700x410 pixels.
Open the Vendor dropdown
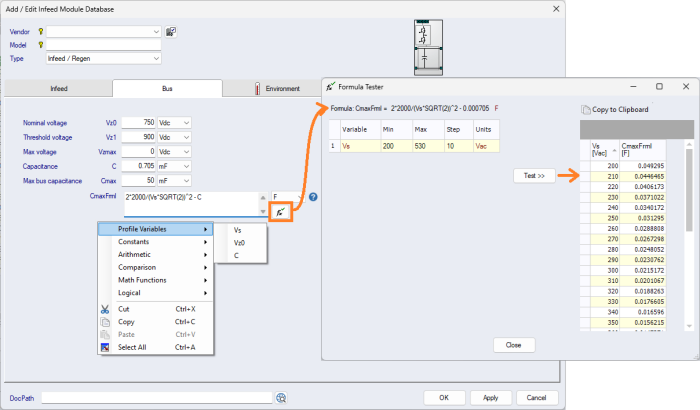[155, 32]
